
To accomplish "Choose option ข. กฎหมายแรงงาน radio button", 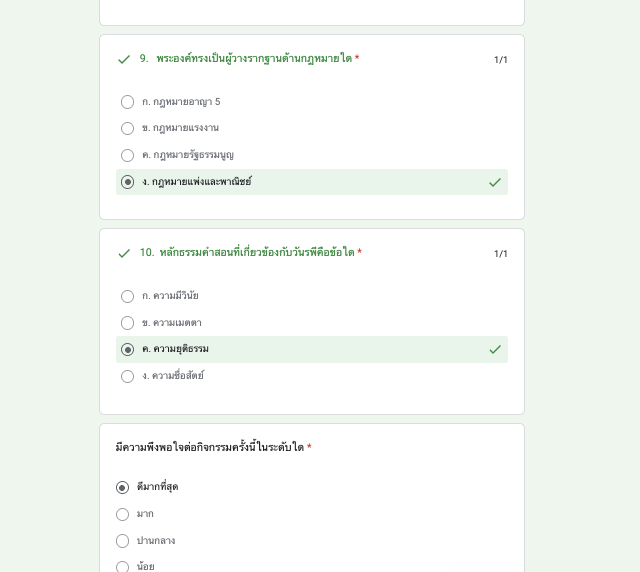I will pyautogui.click(x=128, y=129).
